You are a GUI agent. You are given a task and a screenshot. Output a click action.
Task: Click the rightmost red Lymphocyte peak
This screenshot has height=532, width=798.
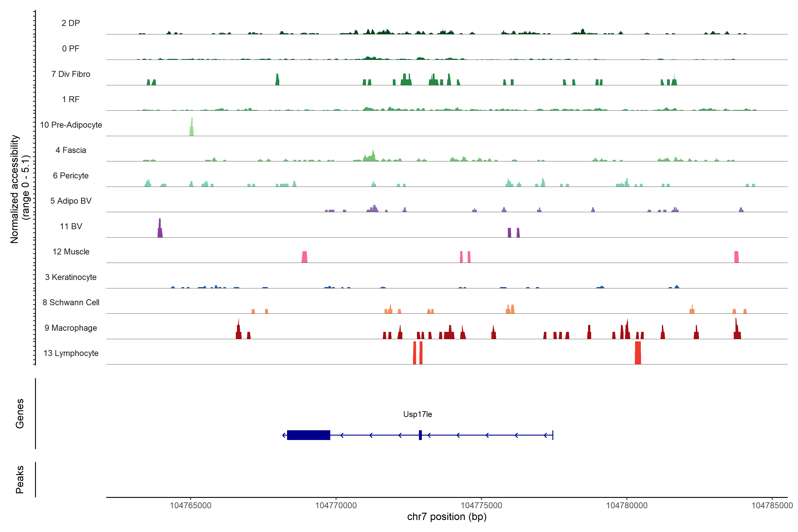pyautogui.click(x=638, y=353)
